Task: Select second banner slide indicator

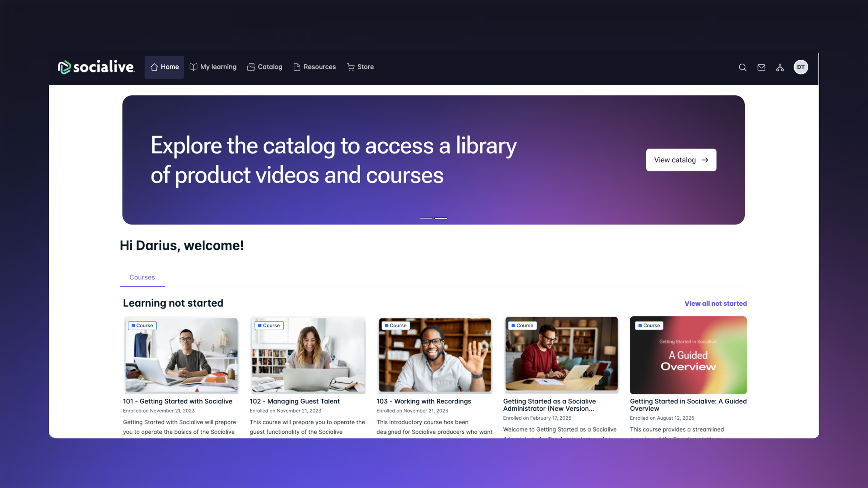Action: coord(441,218)
